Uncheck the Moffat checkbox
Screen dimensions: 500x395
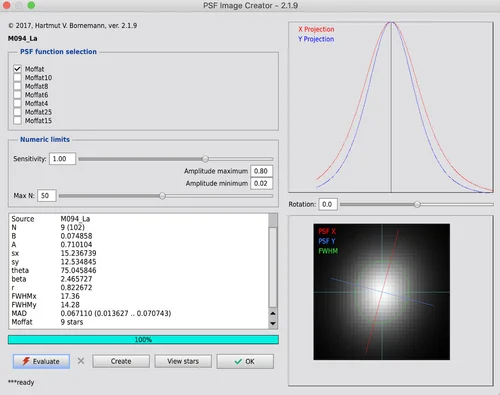tap(17, 69)
